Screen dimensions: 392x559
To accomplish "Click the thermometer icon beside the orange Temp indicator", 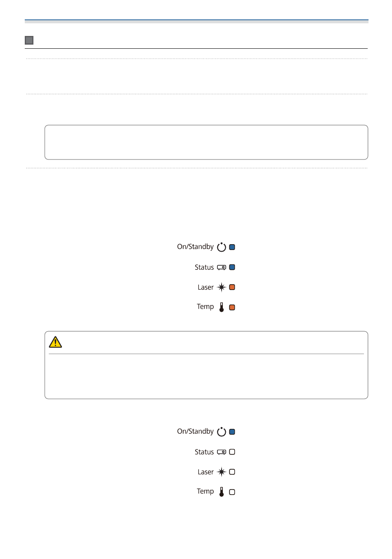I will point(222,307).
